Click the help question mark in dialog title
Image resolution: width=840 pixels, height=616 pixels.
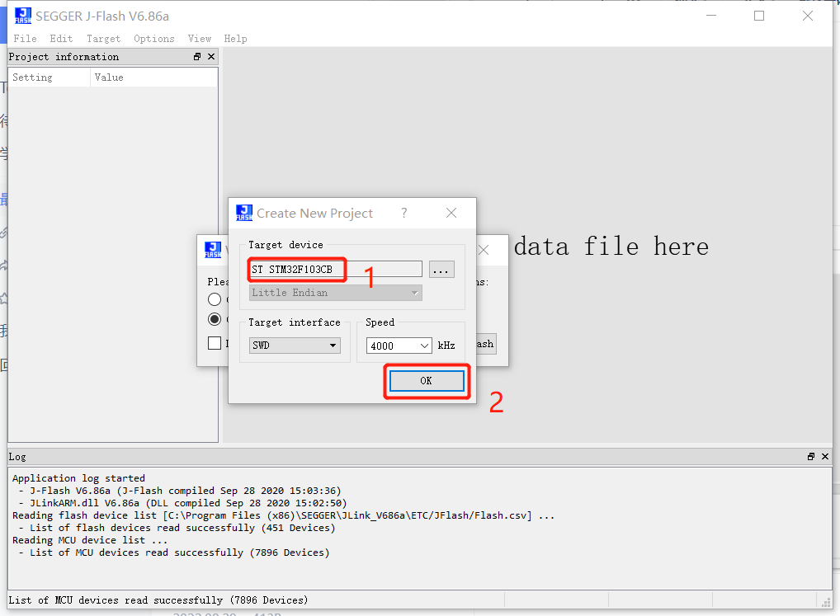(x=404, y=213)
